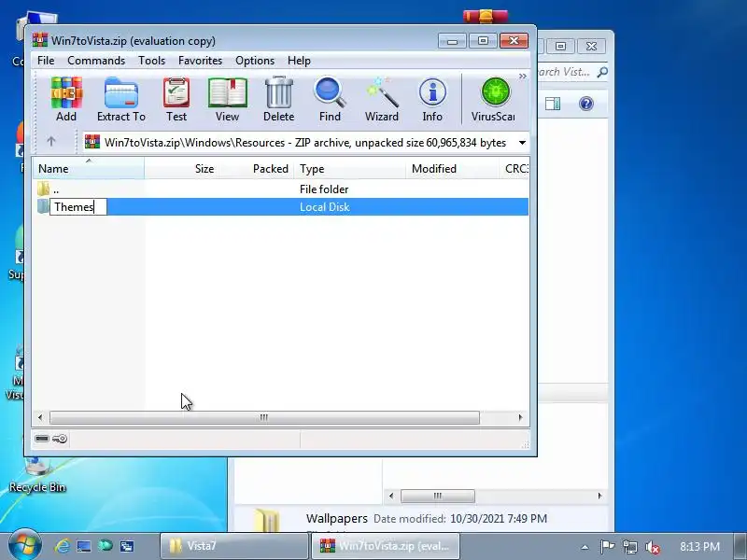Open Action Center flag tray icon
This screenshot has height=560, width=747.
607,547
